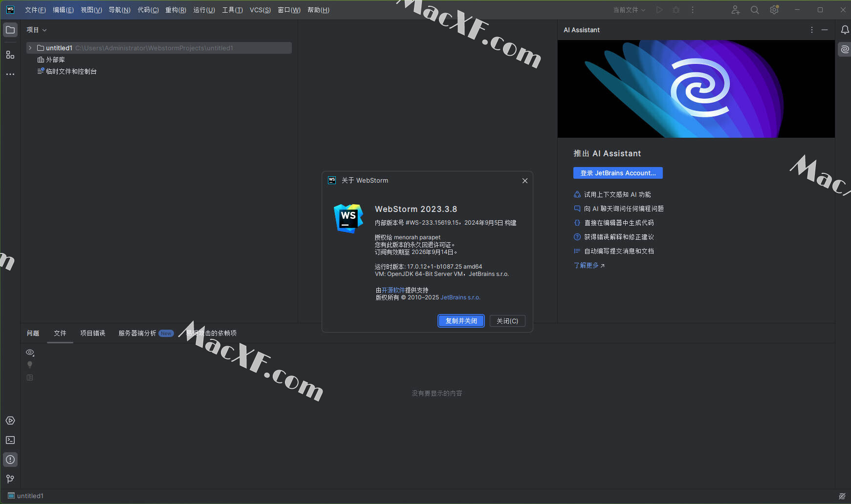This screenshot has height=504, width=851.
Task: Click the preview pane icon in Problems panel
Action: [30, 378]
